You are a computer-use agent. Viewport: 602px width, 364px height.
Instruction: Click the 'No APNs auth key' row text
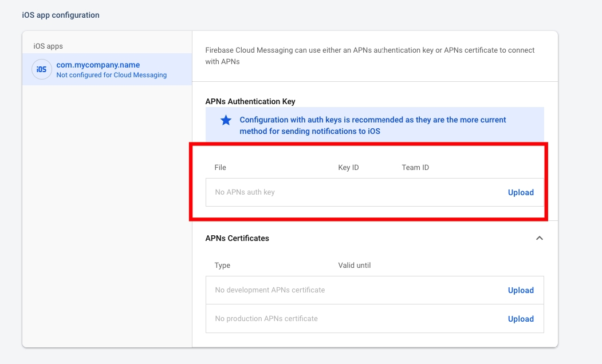[245, 192]
